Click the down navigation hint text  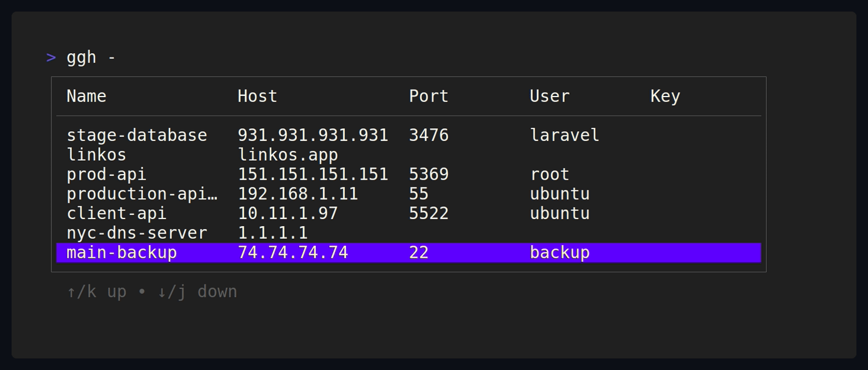[199, 291]
